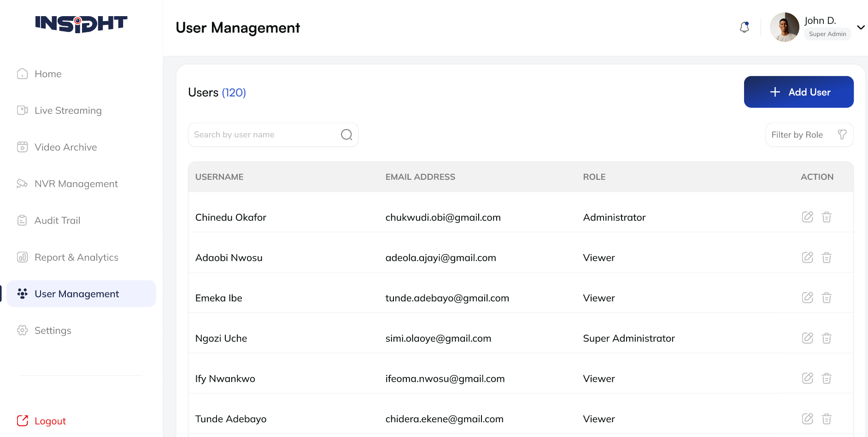Click the Logout link
Image resolution: width=868 pixels, height=437 pixels.
50,421
